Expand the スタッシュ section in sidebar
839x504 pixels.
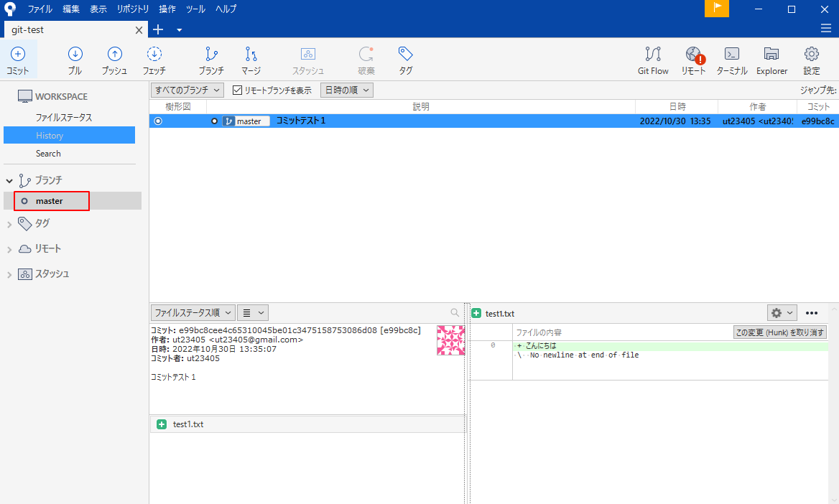tap(10, 274)
